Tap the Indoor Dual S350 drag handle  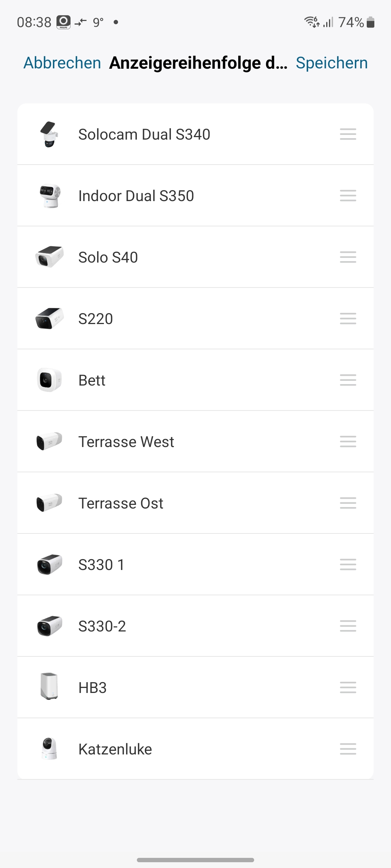point(348,196)
